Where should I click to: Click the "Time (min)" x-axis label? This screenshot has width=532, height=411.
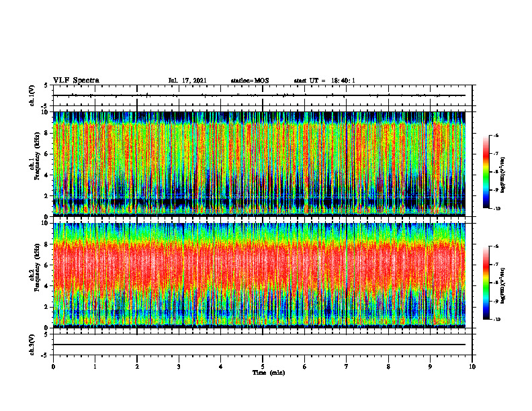pyautogui.click(x=269, y=373)
